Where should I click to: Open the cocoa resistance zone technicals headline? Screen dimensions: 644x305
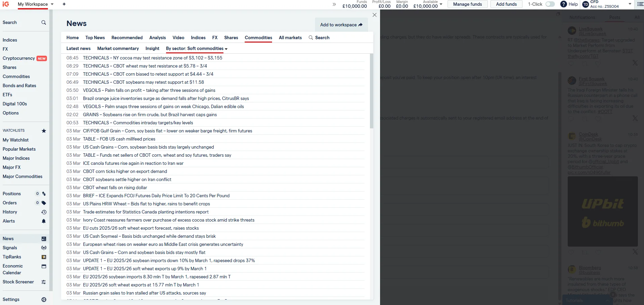[x=153, y=58]
